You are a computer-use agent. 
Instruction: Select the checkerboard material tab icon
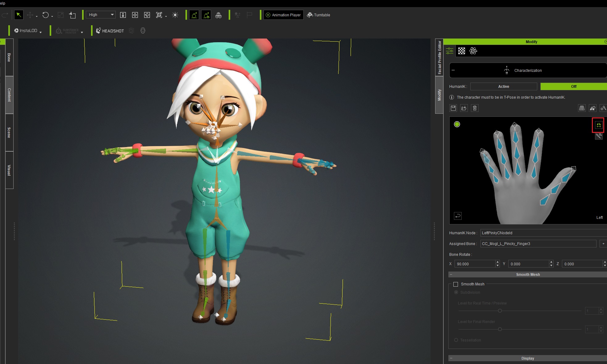point(462,51)
